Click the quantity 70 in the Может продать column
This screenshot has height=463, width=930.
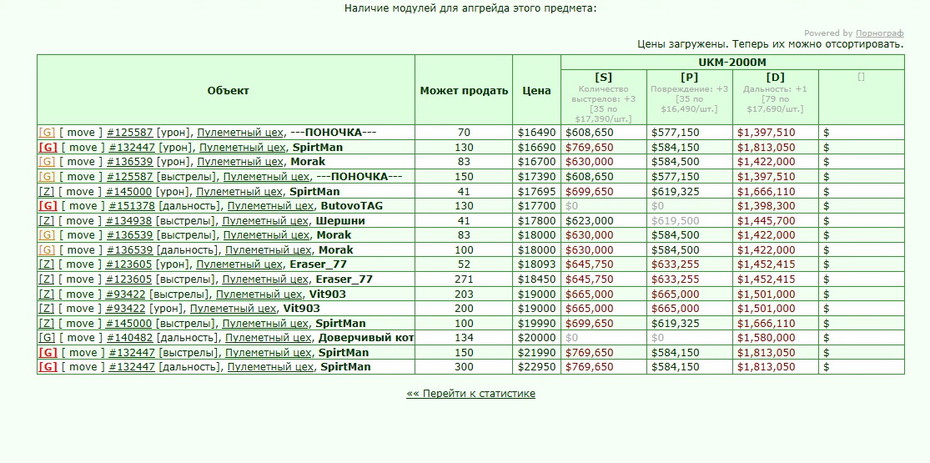click(x=464, y=132)
